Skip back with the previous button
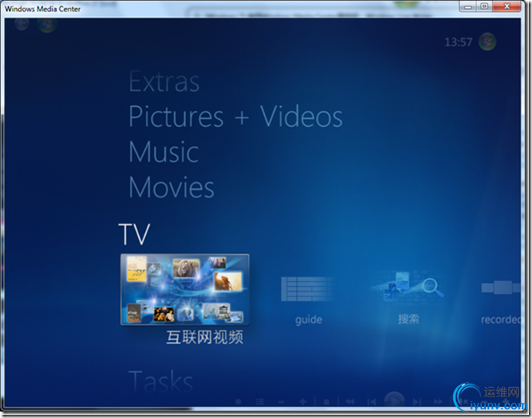 [372, 402]
